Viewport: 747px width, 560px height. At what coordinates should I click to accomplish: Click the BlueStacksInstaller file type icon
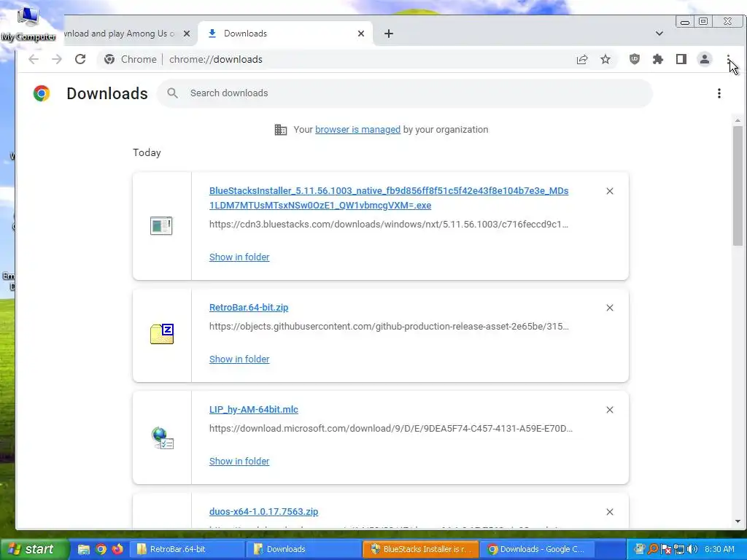161,226
